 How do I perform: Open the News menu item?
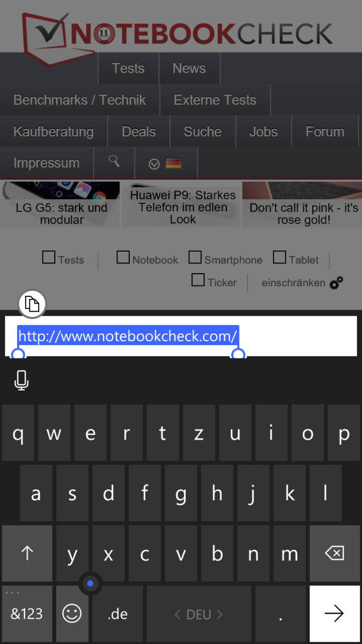189,68
